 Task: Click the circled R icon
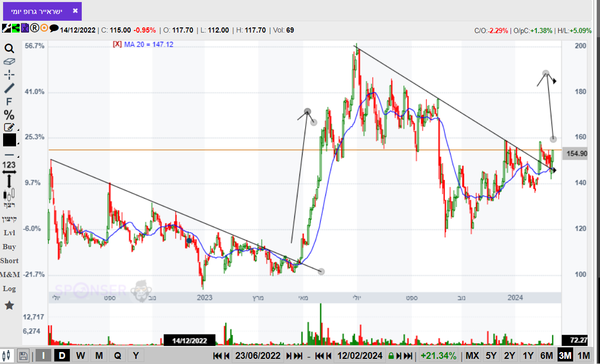click(x=35, y=28)
